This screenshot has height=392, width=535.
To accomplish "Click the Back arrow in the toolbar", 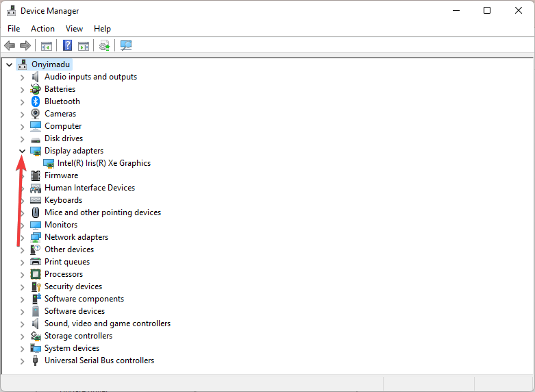I will point(10,45).
